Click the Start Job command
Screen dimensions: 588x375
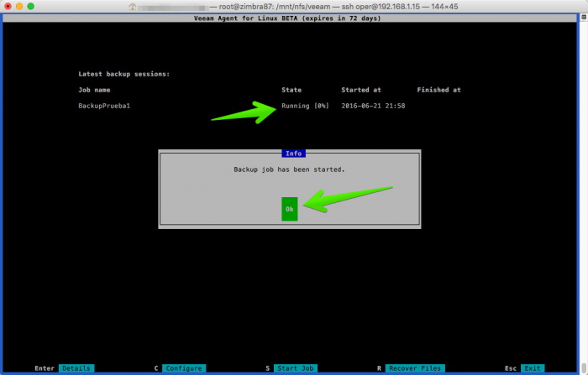[x=296, y=368]
